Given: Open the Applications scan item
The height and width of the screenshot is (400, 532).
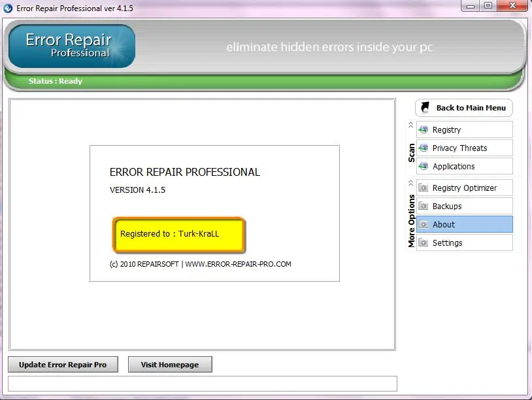Looking at the screenshot, I should 465,166.
